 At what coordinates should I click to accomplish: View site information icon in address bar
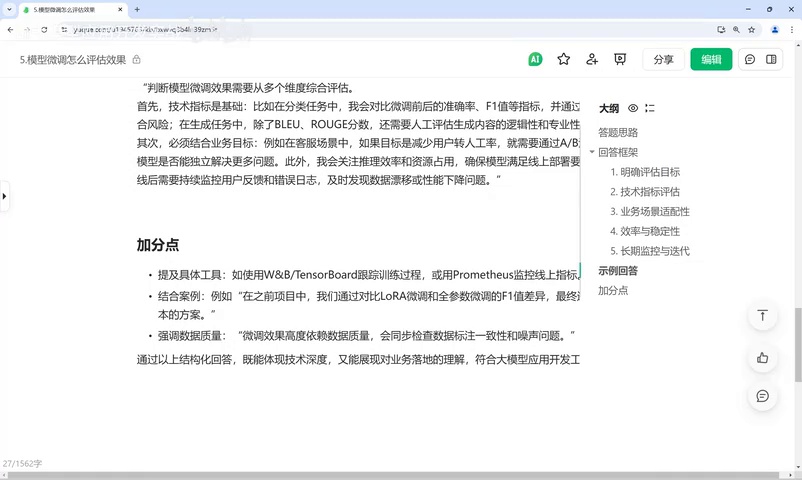pyautogui.click(x=64, y=30)
